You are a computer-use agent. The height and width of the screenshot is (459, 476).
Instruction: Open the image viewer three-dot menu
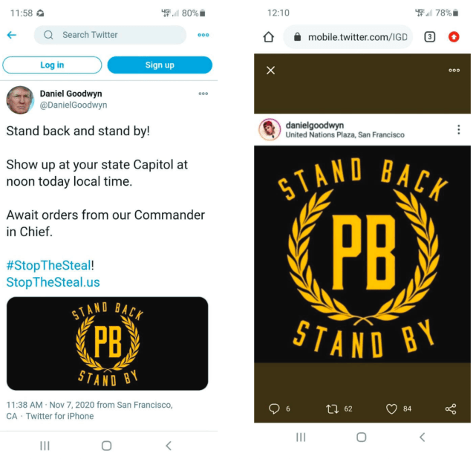454,71
